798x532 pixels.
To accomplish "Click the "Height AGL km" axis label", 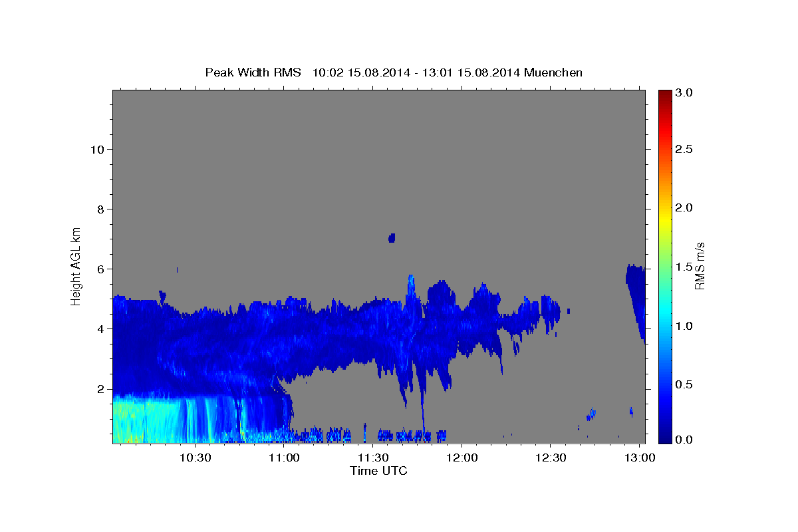I will 76,265.
